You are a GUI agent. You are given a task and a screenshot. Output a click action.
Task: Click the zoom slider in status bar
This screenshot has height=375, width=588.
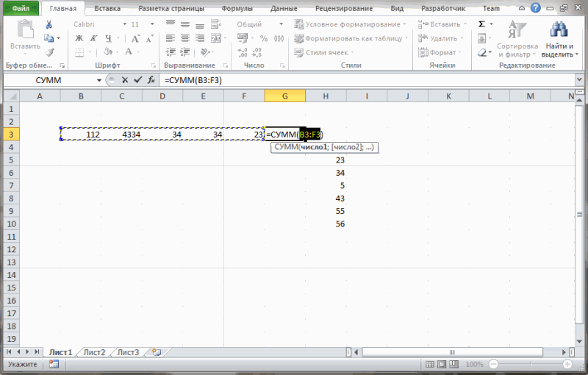pyautogui.click(x=530, y=364)
